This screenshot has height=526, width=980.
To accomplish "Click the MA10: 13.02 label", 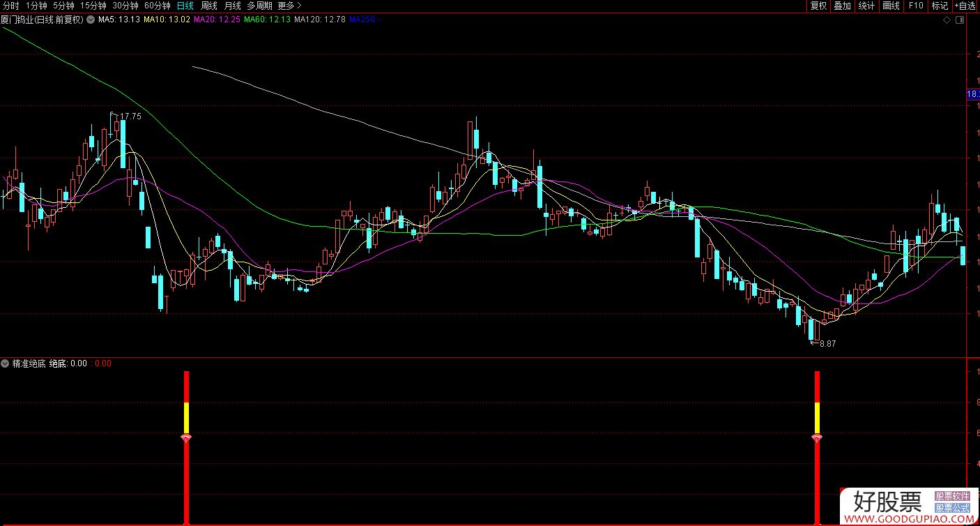I will 167,20.
